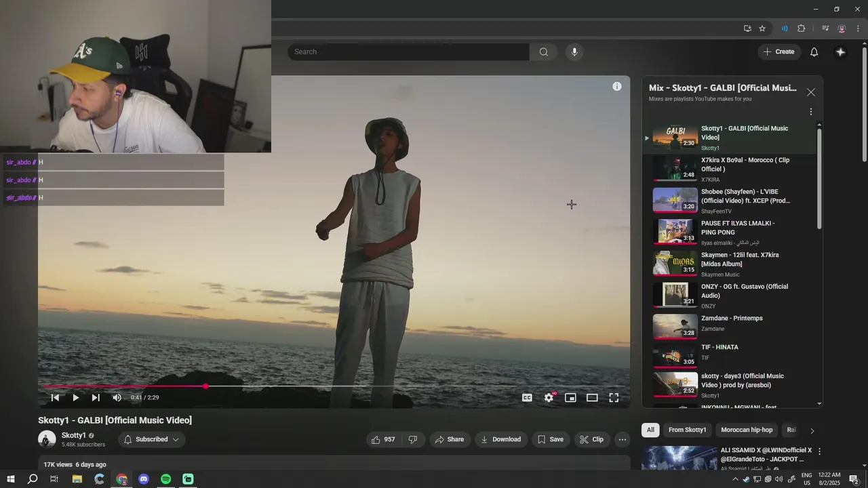Select currently playing Skotty1 - GALBI item

point(730,138)
